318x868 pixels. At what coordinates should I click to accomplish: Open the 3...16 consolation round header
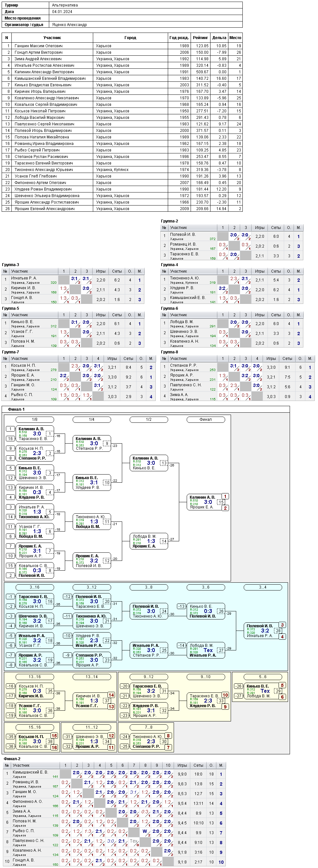coord(35,587)
